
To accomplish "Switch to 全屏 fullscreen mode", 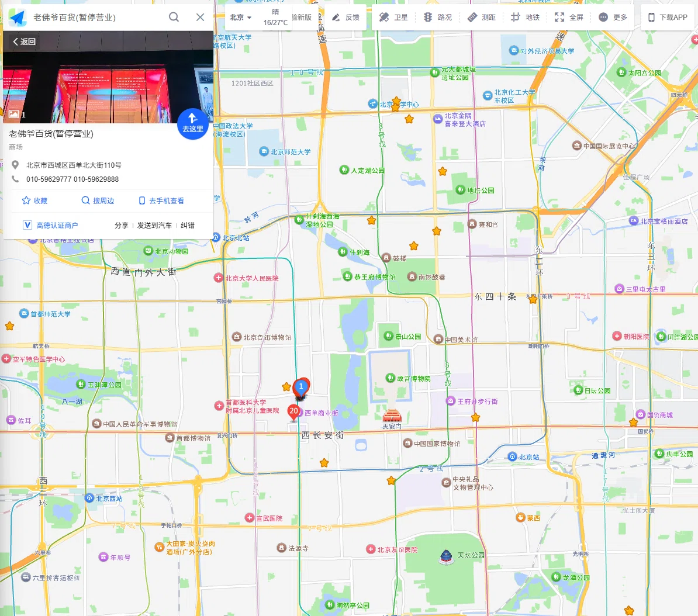I will (569, 18).
